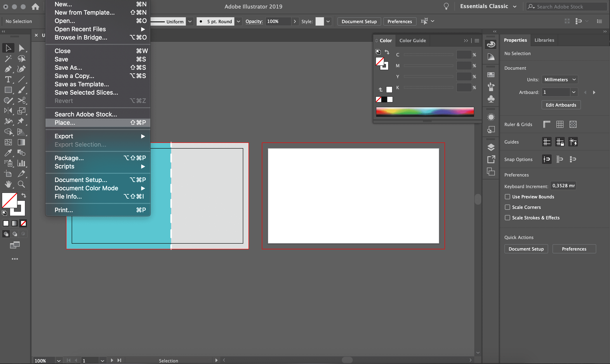Go to next artboard arrow in Properties
The image size is (610, 364).
coord(594,92)
